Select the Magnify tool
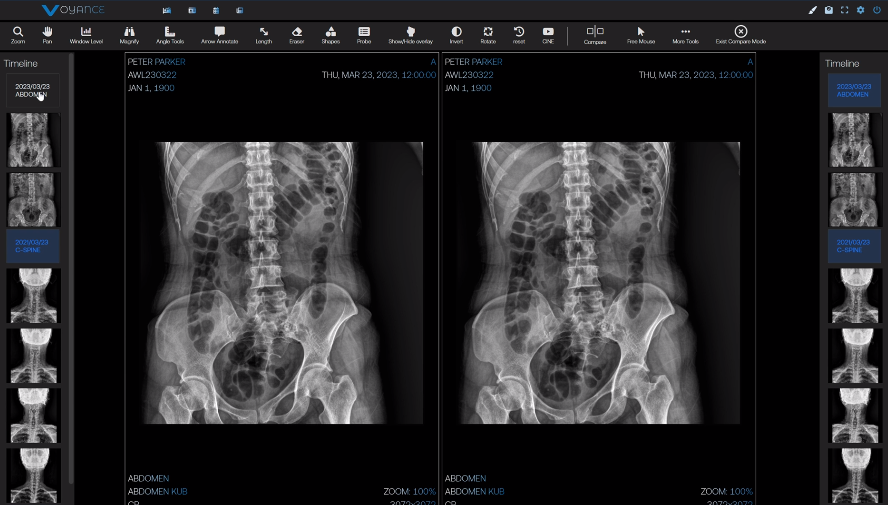This screenshot has height=505, width=888. [129, 35]
